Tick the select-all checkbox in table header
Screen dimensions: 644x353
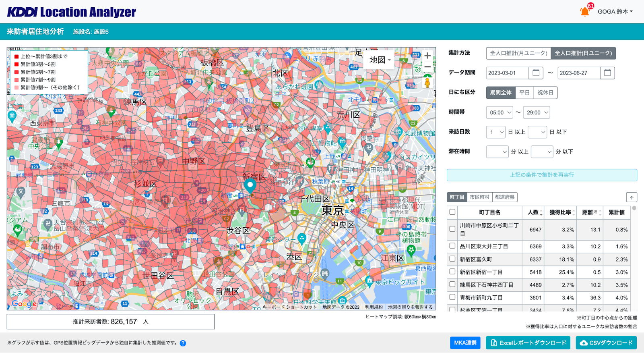point(452,212)
